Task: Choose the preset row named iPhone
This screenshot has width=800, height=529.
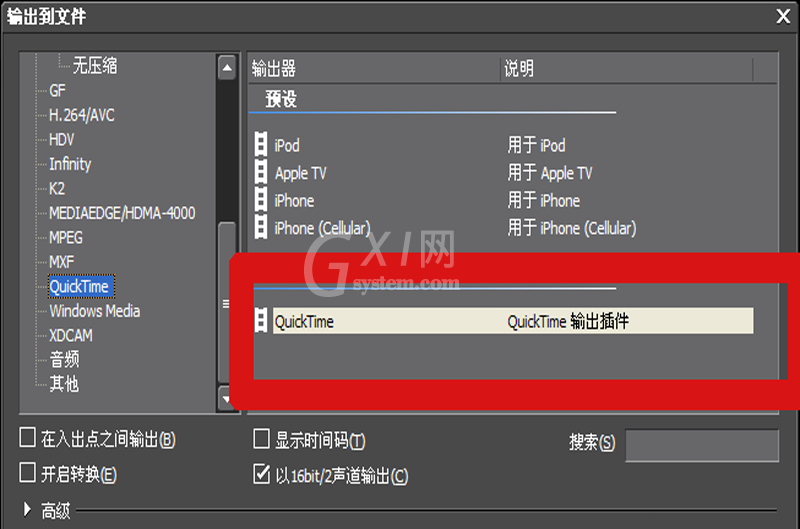Action: 503,199
